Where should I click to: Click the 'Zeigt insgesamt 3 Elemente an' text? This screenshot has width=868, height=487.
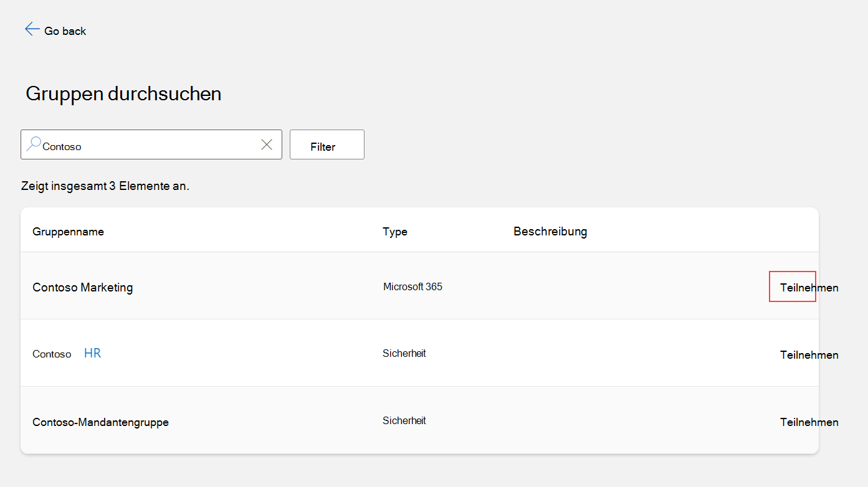click(x=105, y=186)
